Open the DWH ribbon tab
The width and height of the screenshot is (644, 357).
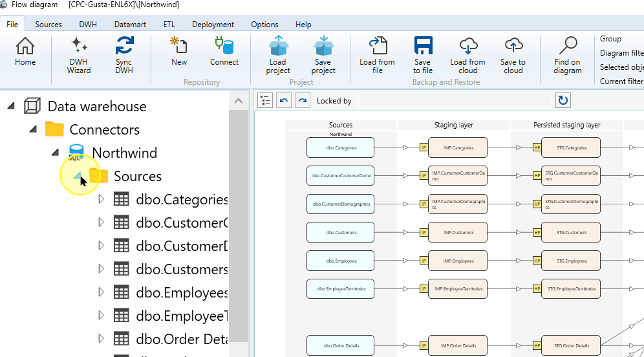pyautogui.click(x=88, y=24)
